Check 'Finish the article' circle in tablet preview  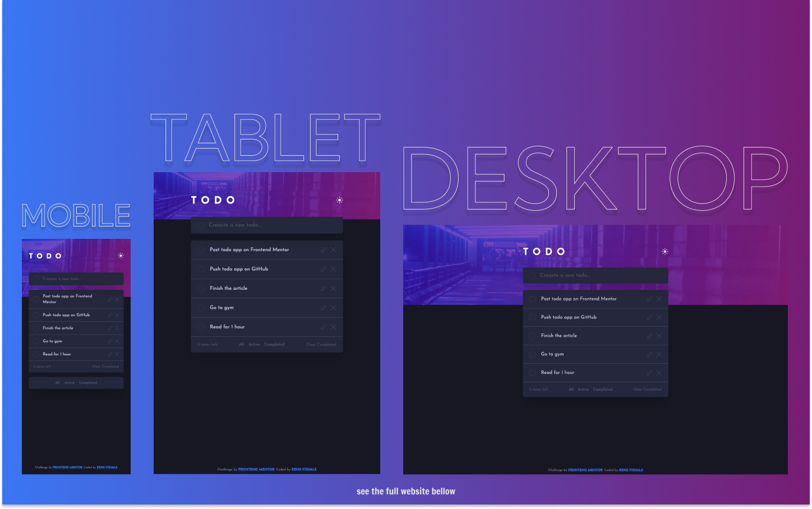tap(201, 288)
